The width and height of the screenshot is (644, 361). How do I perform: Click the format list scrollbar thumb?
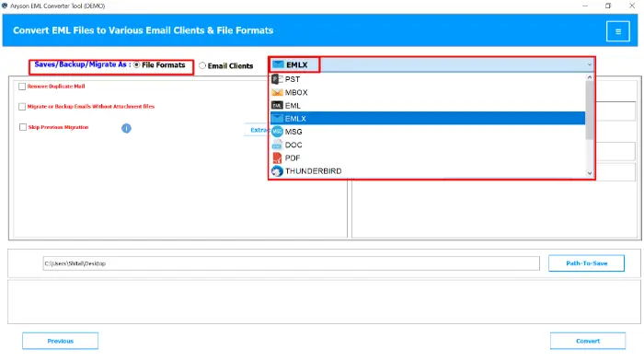pyautogui.click(x=590, y=111)
